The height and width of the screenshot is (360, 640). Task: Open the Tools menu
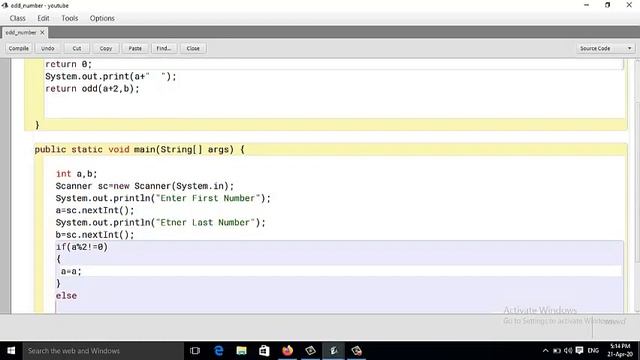70,18
